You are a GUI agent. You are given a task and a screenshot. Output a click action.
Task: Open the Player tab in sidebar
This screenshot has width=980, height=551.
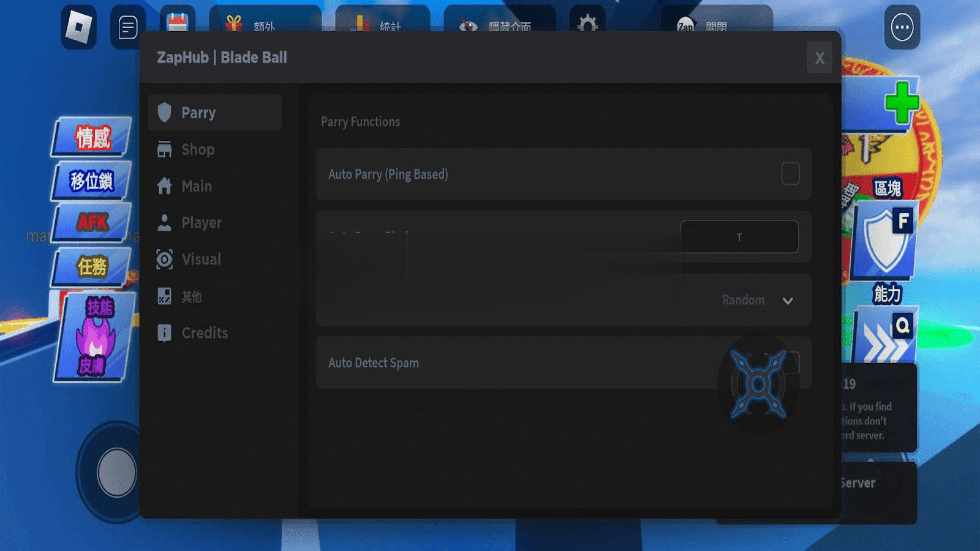click(x=201, y=223)
